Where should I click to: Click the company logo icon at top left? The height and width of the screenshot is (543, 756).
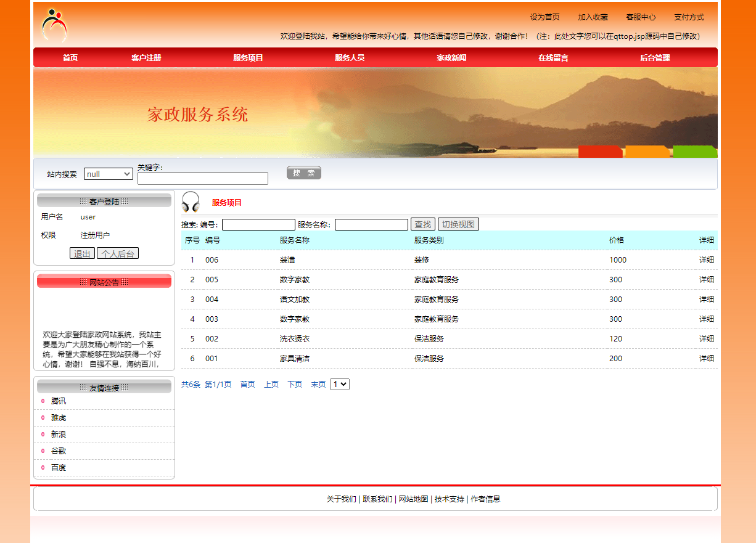tap(54, 25)
